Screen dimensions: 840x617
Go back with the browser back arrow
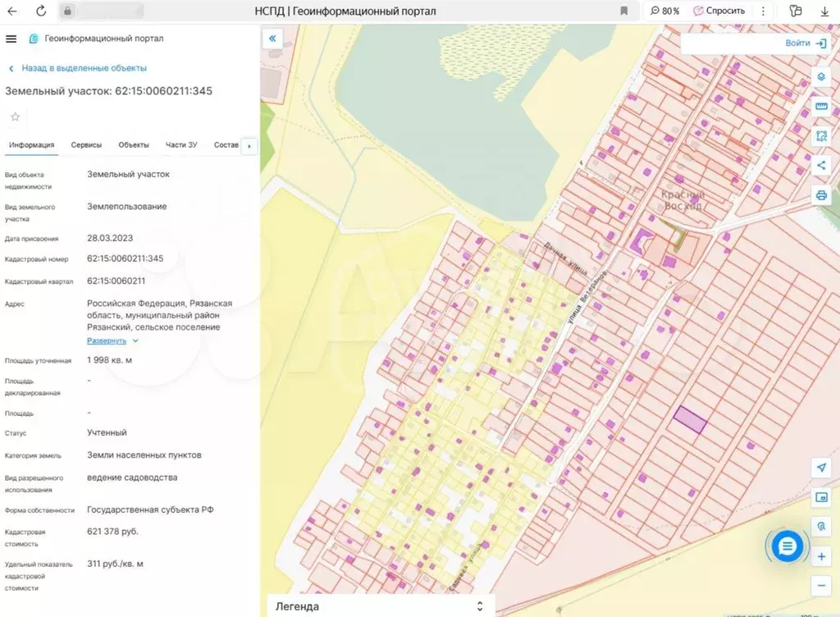click(x=11, y=11)
